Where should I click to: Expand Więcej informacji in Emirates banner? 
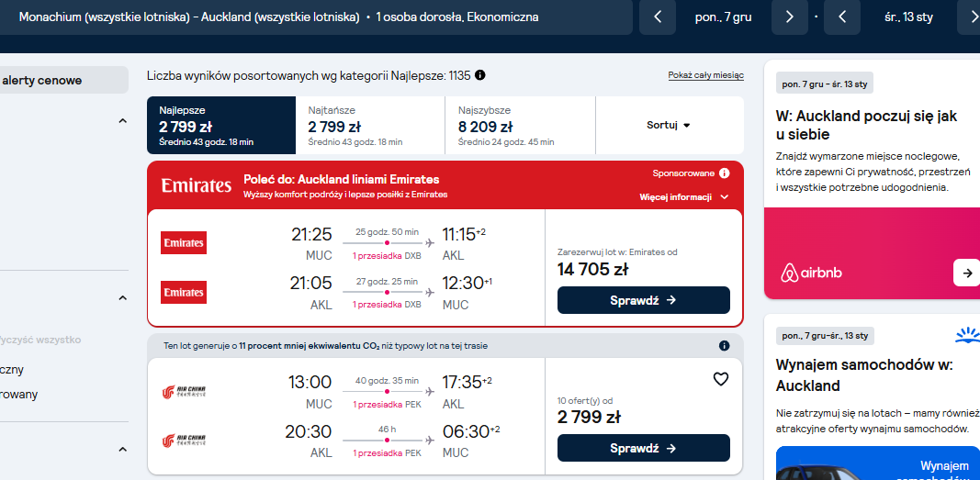point(683,197)
